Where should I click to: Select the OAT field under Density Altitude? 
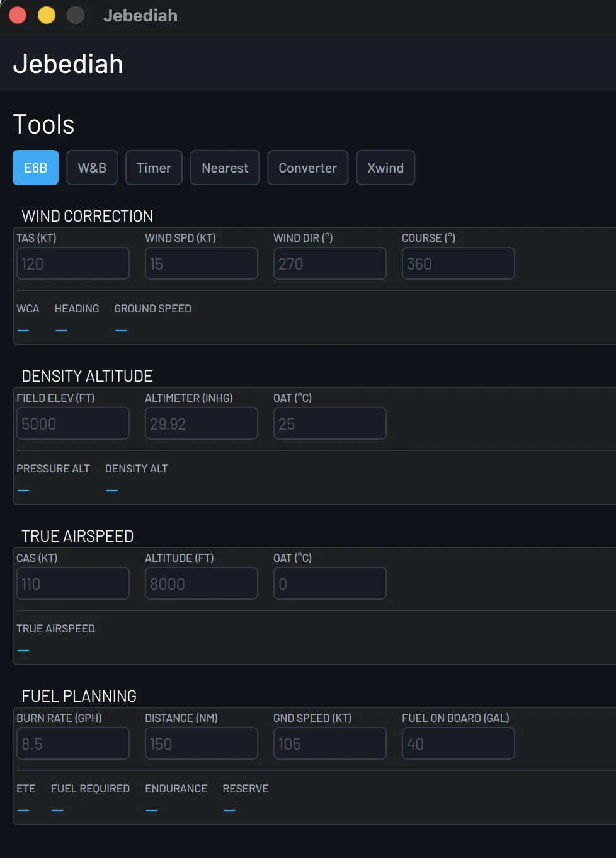coord(329,423)
